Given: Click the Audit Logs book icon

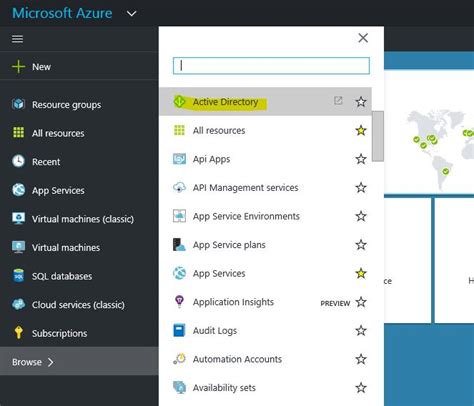Looking at the screenshot, I should pos(179,330).
